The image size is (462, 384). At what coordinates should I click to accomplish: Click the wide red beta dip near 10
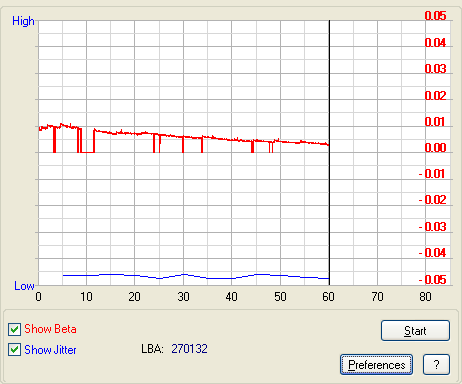(x=88, y=141)
